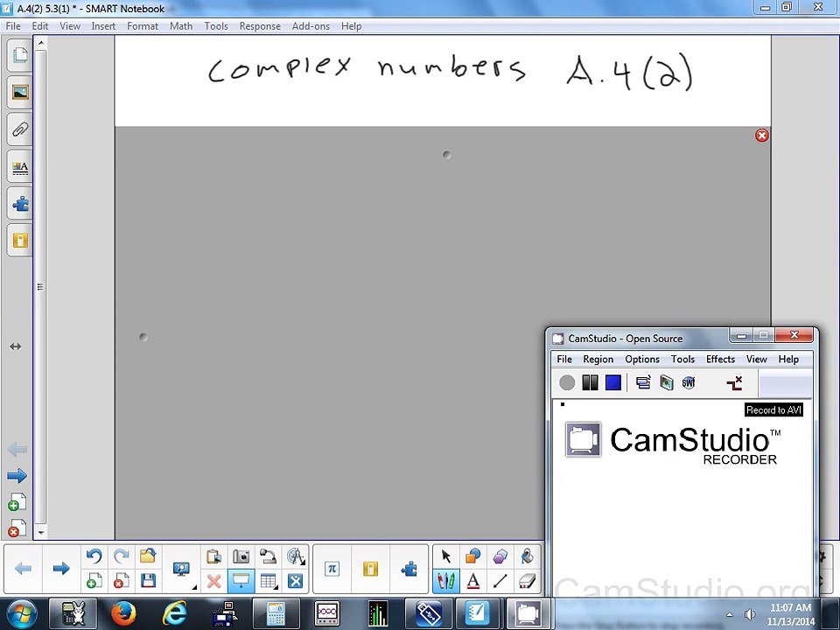Image resolution: width=840 pixels, height=630 pixels.
Task: Open SMART Notebook Edit menu
Action: click(39, 26)
